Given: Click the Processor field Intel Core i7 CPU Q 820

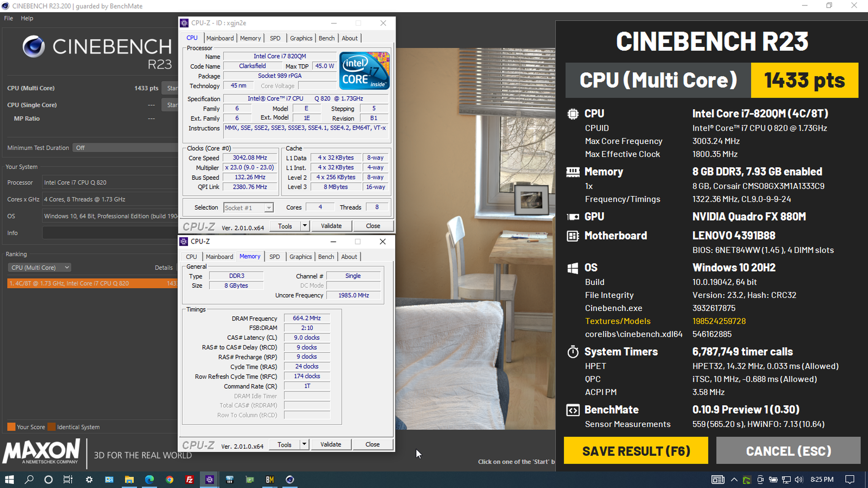Looking at the screenshot, I should 110,183.
